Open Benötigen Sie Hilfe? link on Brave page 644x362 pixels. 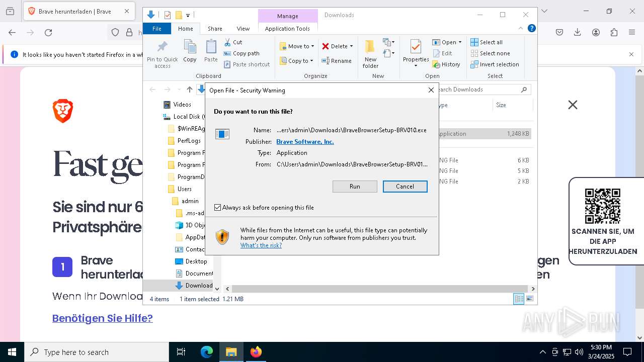(103, 318)
